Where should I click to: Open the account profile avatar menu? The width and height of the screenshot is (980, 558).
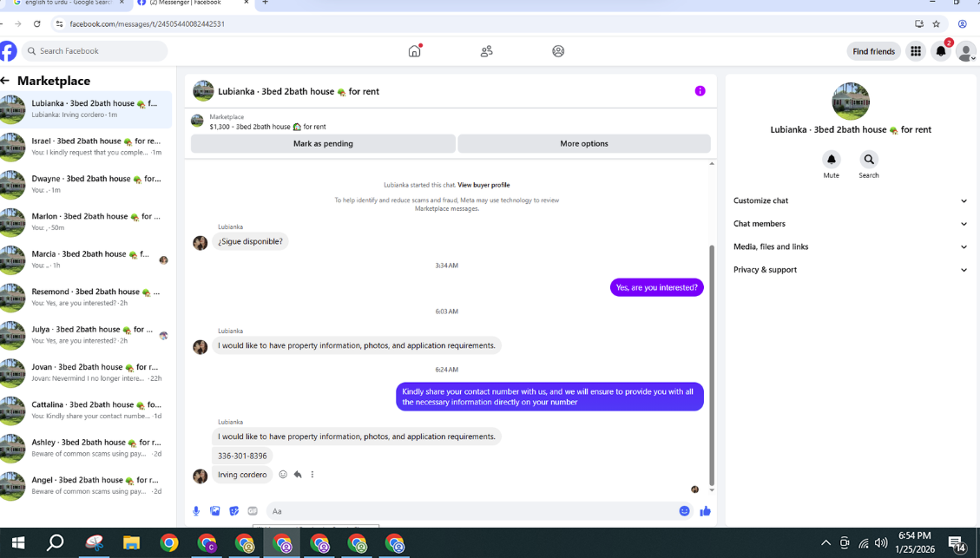click(x=965, y=51)
